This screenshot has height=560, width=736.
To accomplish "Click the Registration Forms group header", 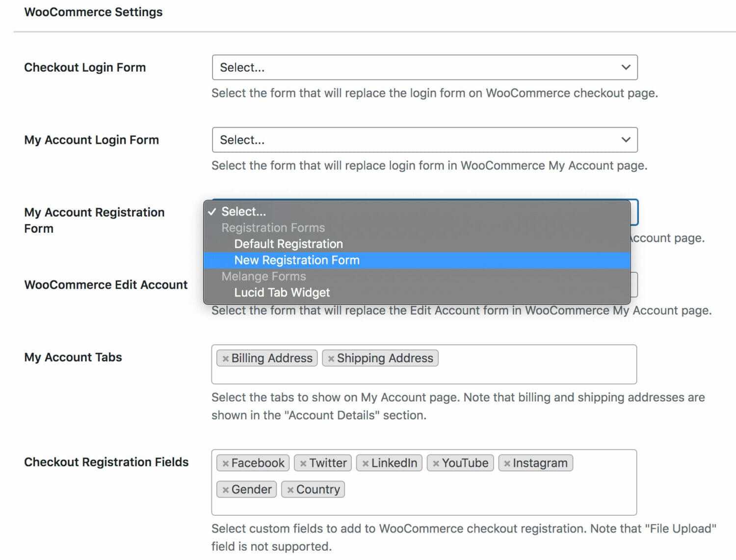I will pyautogui.click(x=273, y=228).
